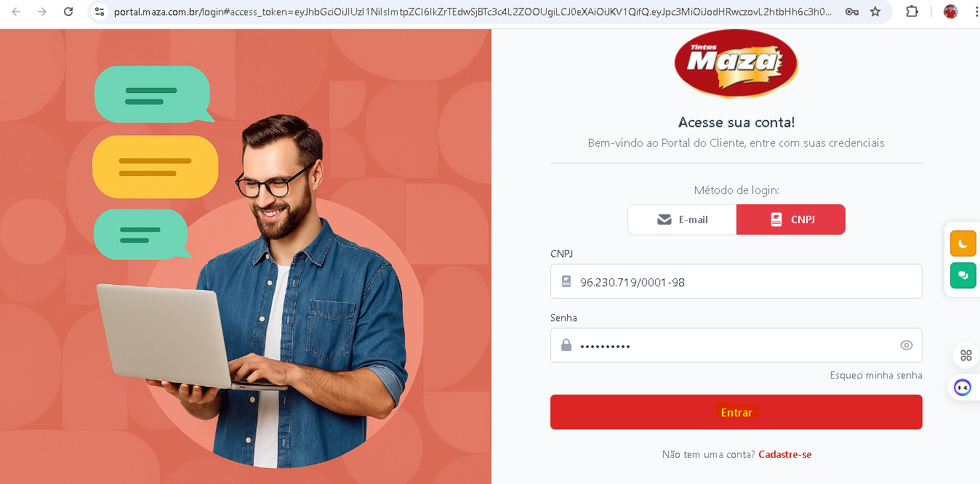The height and width of the screenshot is (484, 980).
Task: Select CNPJ as the login method
Action: [791, 219]
